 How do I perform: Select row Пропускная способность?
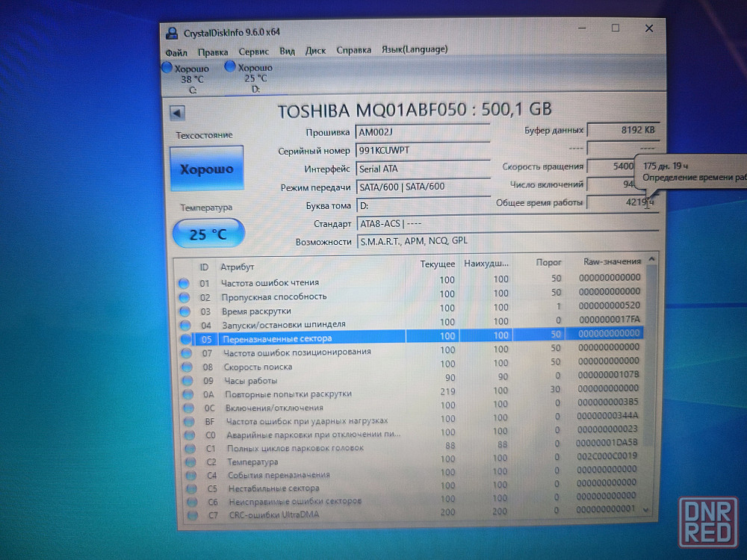[410, 295]
